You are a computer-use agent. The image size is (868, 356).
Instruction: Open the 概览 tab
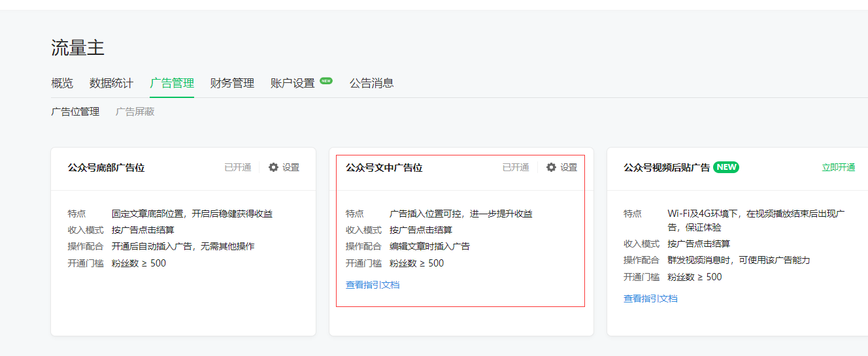(62, 83)
